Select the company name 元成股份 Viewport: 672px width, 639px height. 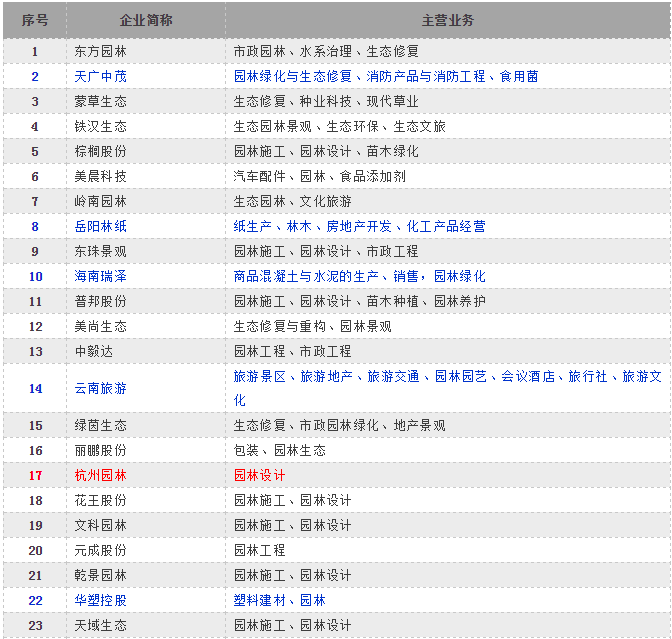pyautogui.click(x=100, y=550)
